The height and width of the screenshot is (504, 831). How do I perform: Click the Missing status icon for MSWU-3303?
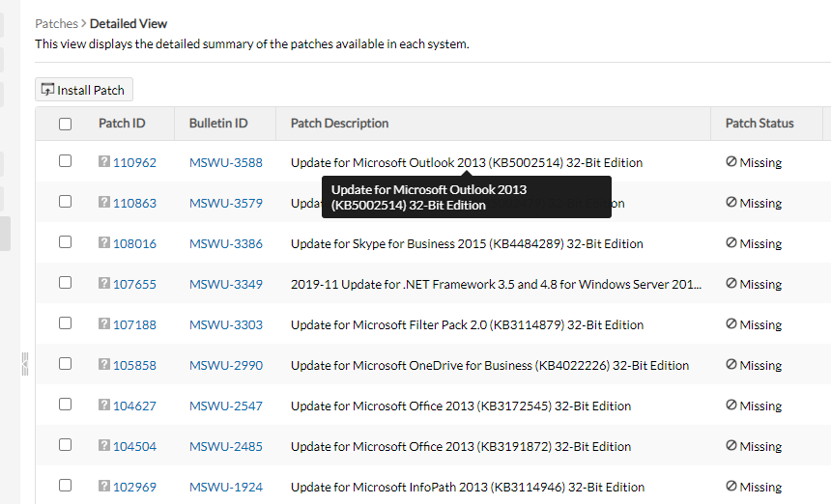click(731, 324)
